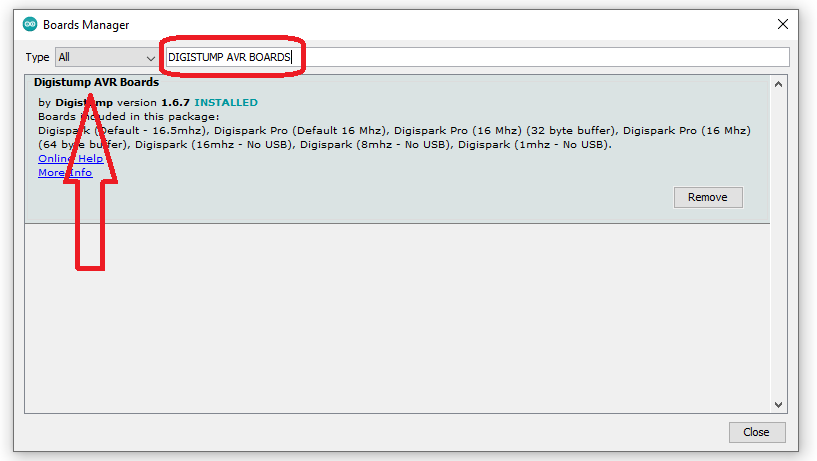The image size is (817, 461).
Task: Click the Boards Manager window title text
Action: tap(86, 25)
